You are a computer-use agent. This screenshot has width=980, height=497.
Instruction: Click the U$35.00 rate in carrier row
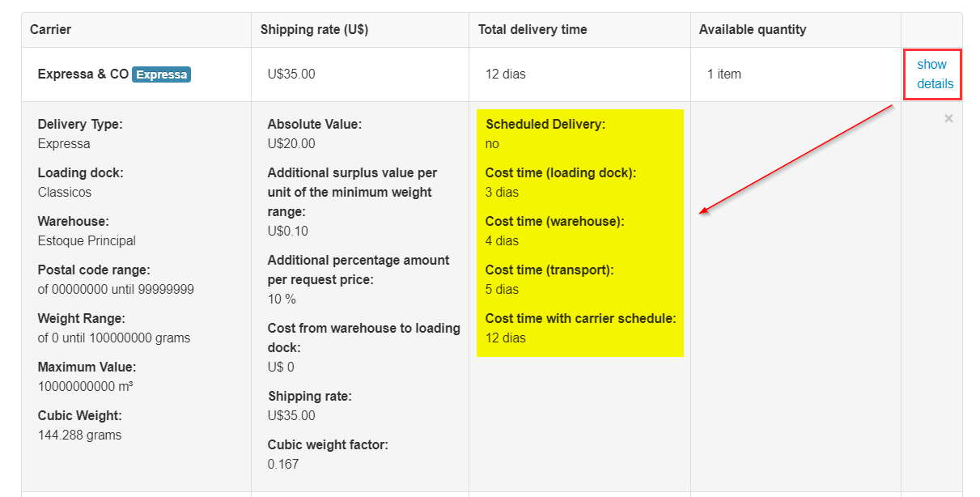click(291, 74)
